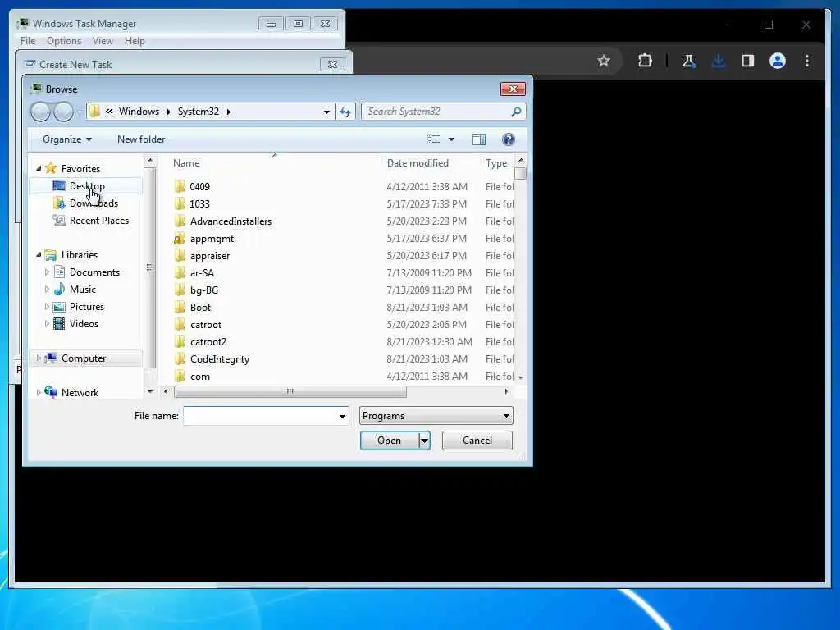
Task: Open the Chrome three-dot menu
Action: [x=807, y=61]
